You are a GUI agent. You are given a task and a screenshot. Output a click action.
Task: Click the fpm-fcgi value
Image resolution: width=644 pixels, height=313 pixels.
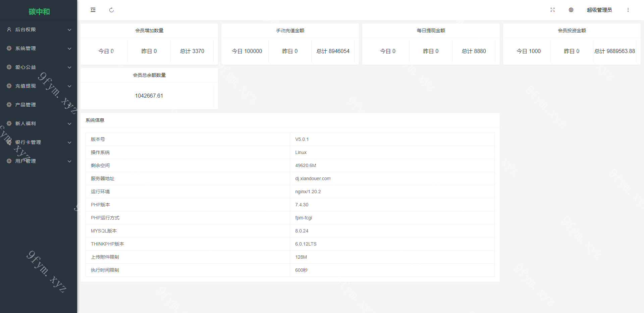304,218
